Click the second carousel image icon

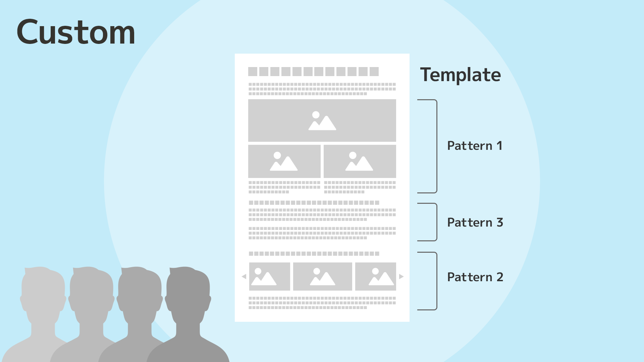point(322,276)
